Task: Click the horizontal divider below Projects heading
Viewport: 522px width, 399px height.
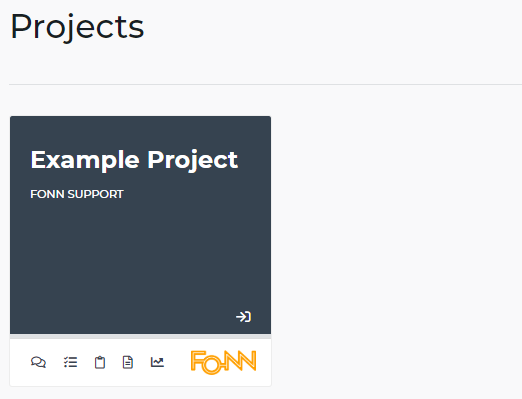Action: click(x=265, y=84)
